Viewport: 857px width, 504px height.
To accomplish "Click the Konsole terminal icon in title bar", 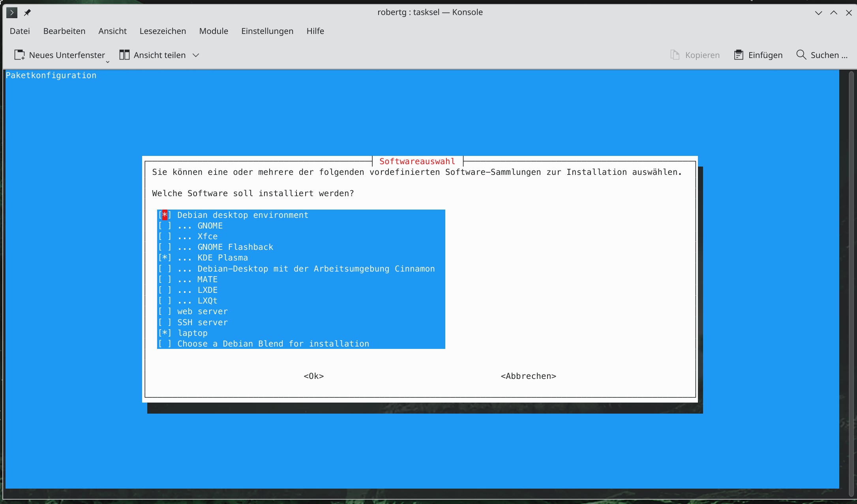I will click(x=12, y=13).
